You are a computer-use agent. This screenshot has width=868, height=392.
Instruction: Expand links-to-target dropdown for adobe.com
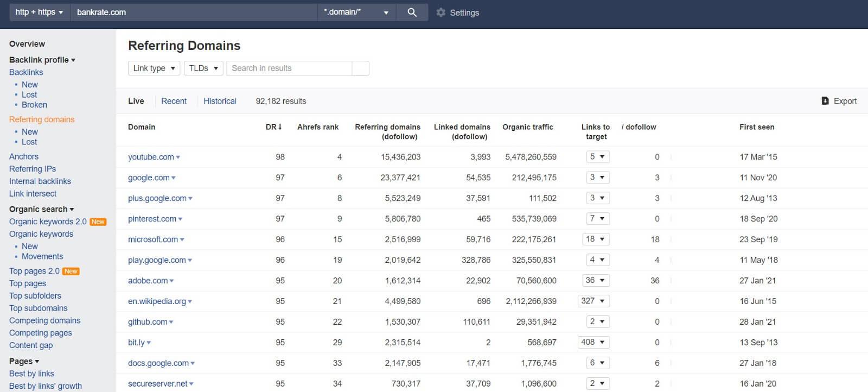click(596, 281)
